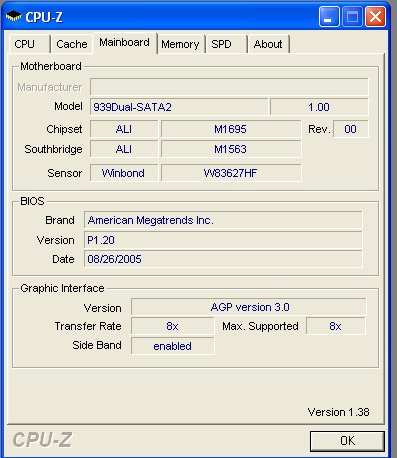
Task: Click the empty Manufacturer field
Action: [x=229, y=87]
